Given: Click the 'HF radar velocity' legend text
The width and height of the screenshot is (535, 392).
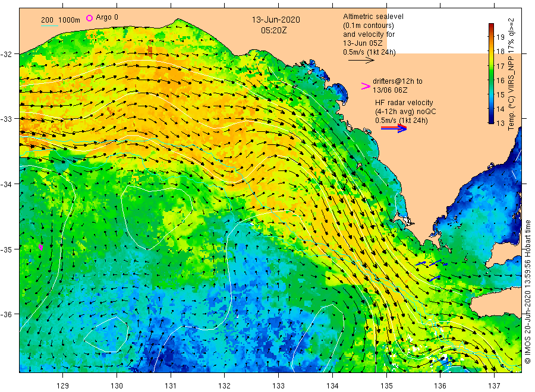Looking at the screenshot, I should point(404,103).
